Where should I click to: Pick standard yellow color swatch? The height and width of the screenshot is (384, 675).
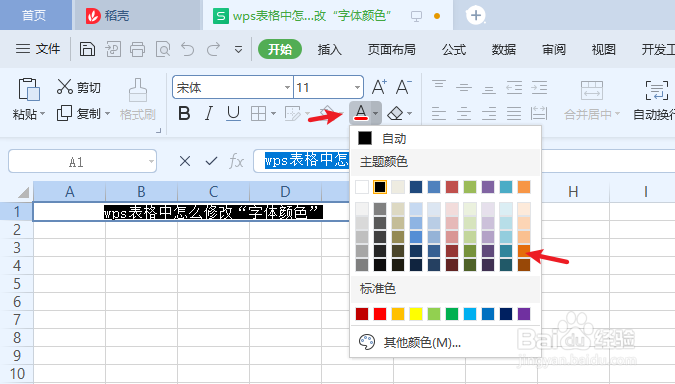coord(416,314)
